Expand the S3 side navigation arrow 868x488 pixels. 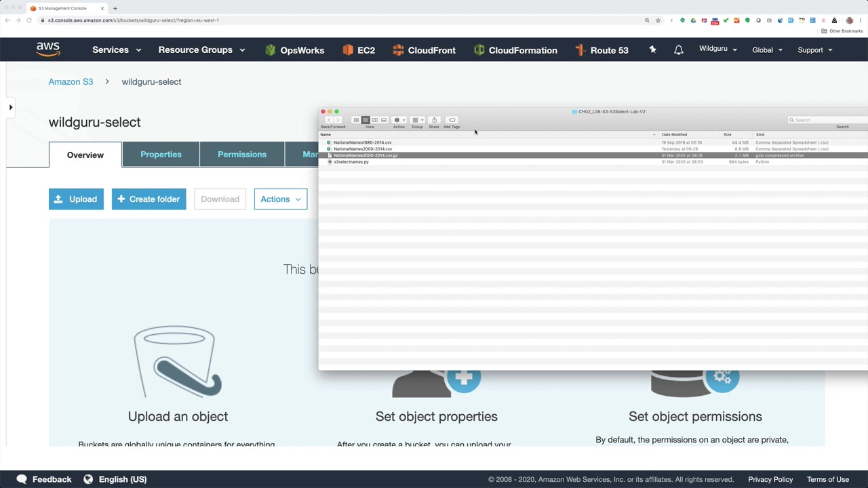coord(10,107)
